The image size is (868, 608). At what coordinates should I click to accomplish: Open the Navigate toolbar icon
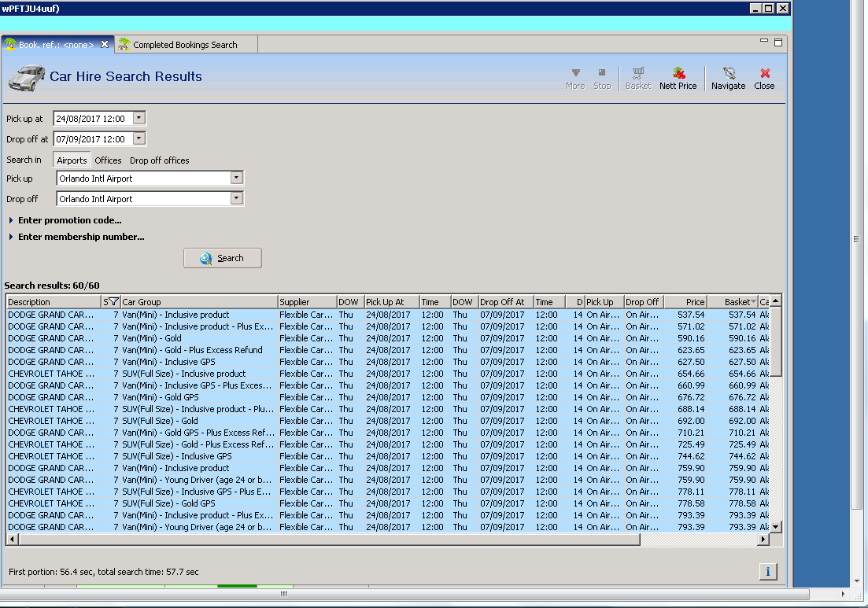coord(729,79)
